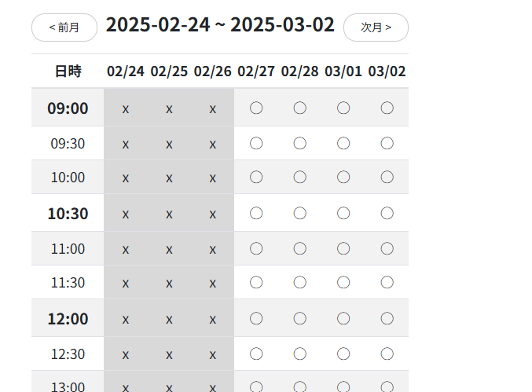Click the 03/01 date column header

(x=343, y=71)
